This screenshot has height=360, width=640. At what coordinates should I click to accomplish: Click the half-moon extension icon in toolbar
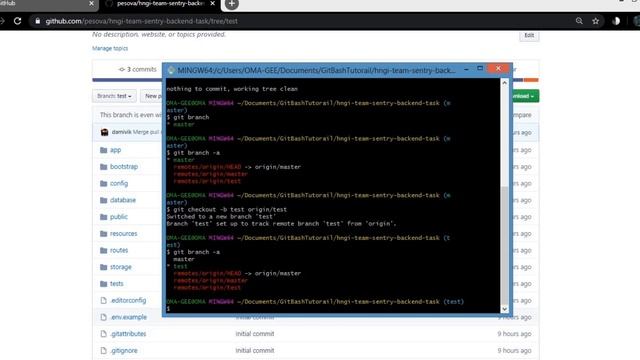(616, 21)
